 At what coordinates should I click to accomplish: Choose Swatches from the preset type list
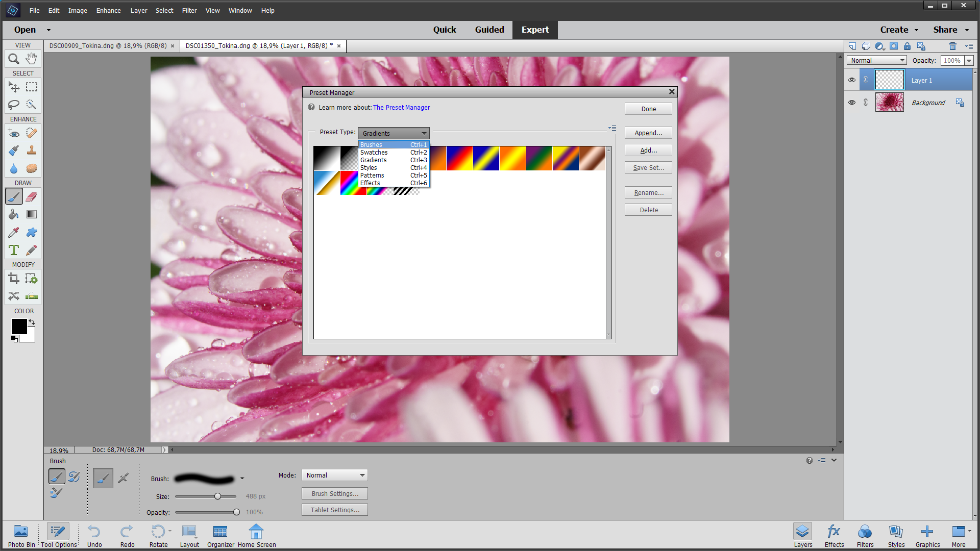coord(374,152)
